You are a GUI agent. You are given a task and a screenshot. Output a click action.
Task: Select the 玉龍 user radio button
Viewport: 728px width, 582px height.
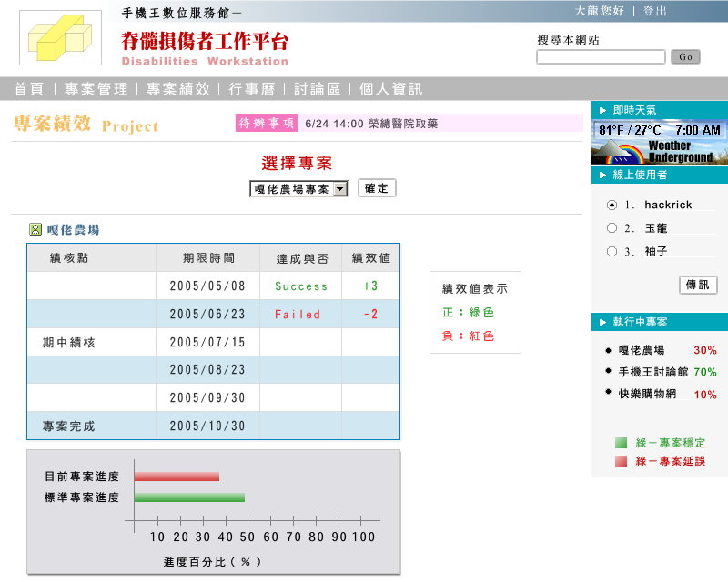(612, 228)
